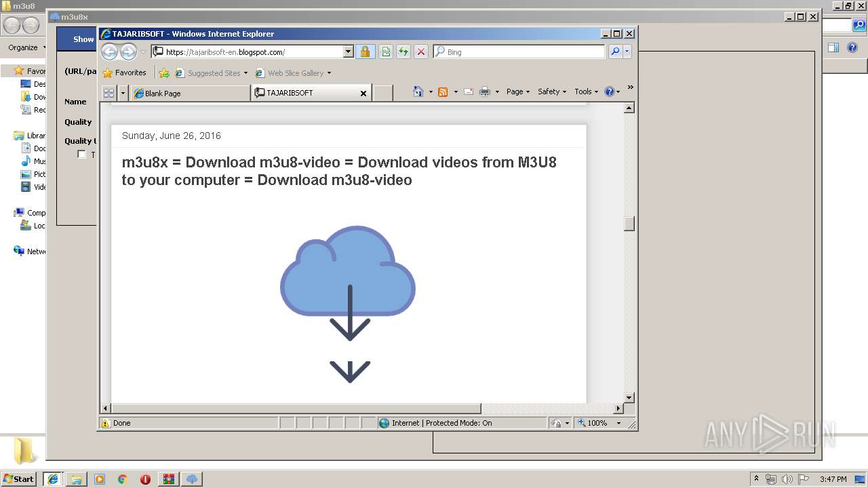Screen dimensions: 868x488
Task: Open the Favorites star button
Action: click(x=125, y=73)
